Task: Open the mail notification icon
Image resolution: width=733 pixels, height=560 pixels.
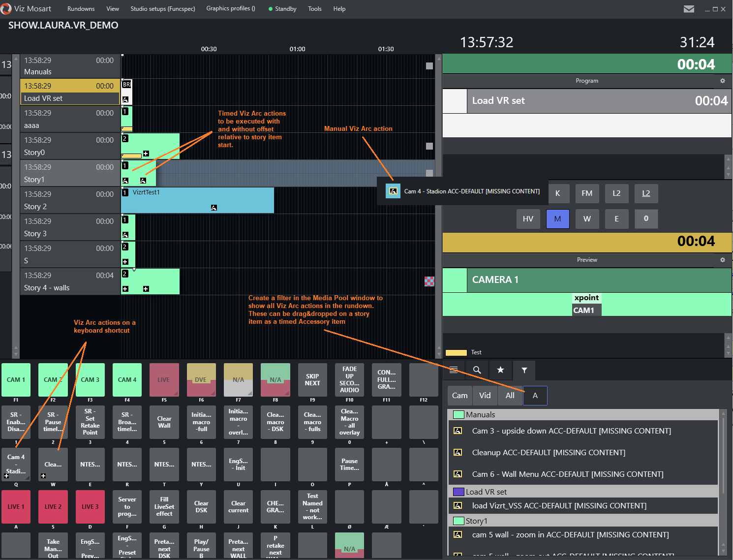Action: (x=689, y=9)
